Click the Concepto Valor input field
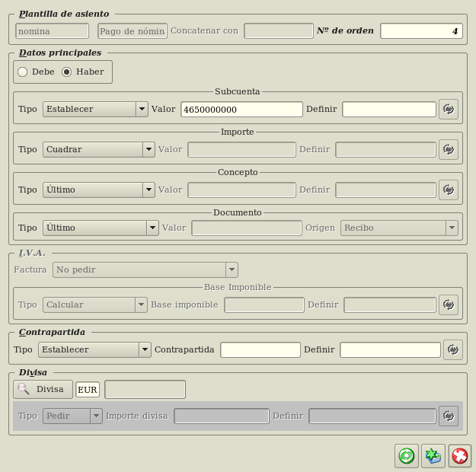 click(x=241, y=190)
